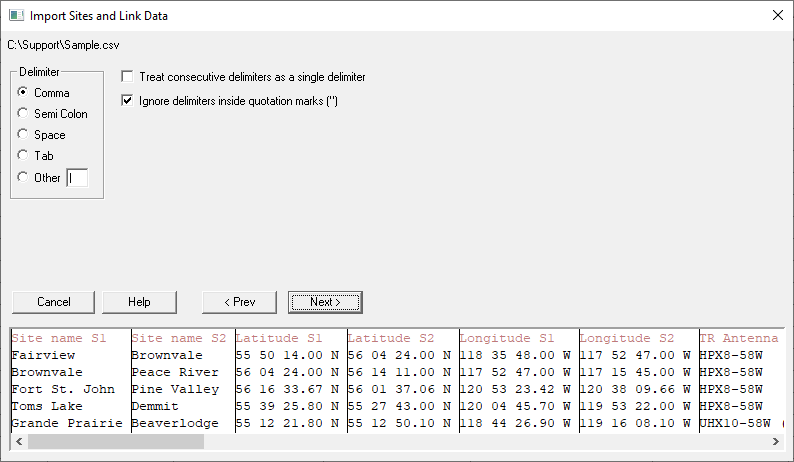Enable treat consecutive delimiters as single delimiter
Image resolution: width=794 pixels, height=462 pixels.
pos(127,77)
